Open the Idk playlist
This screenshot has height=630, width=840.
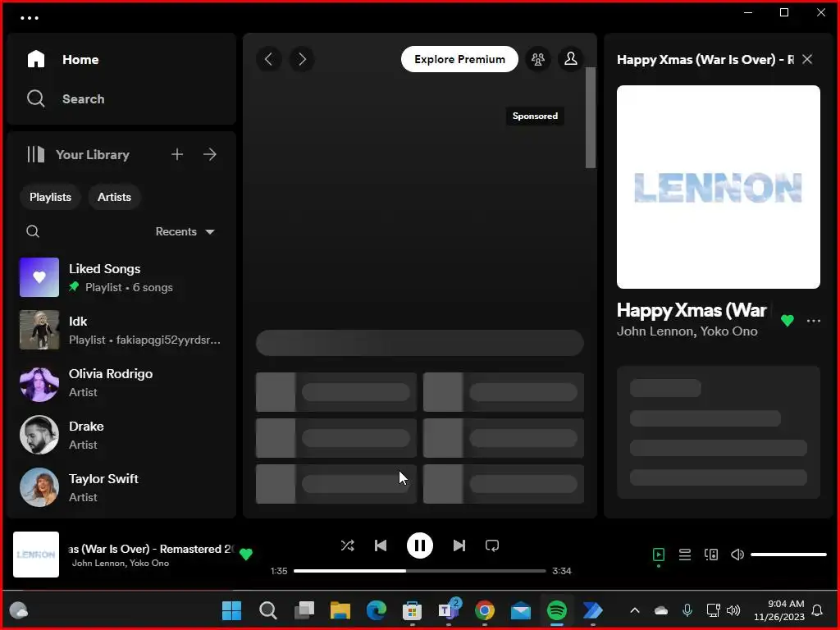click(121, 330)
